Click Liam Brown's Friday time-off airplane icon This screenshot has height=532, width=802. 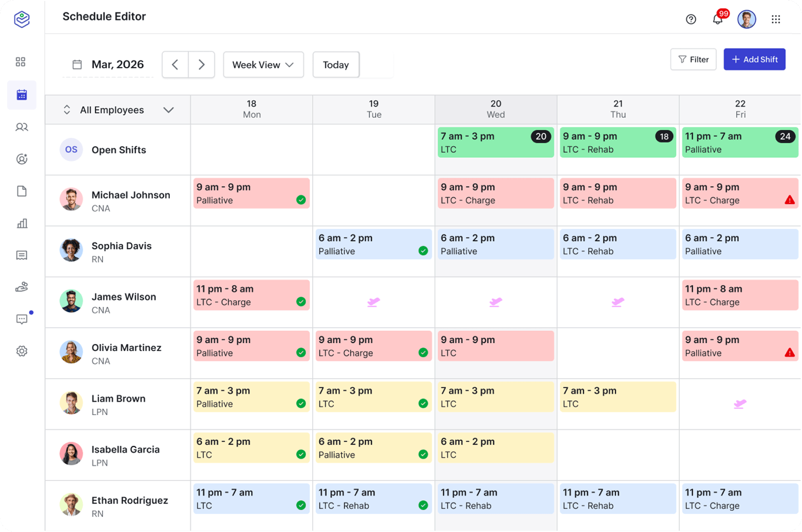pyautogui.click(x=740, y=404)
